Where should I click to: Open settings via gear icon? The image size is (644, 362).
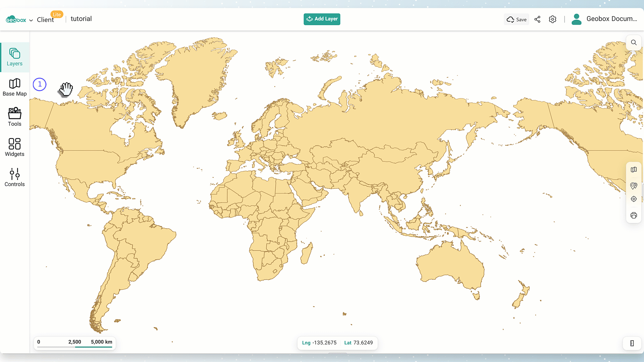coord(552,19)
